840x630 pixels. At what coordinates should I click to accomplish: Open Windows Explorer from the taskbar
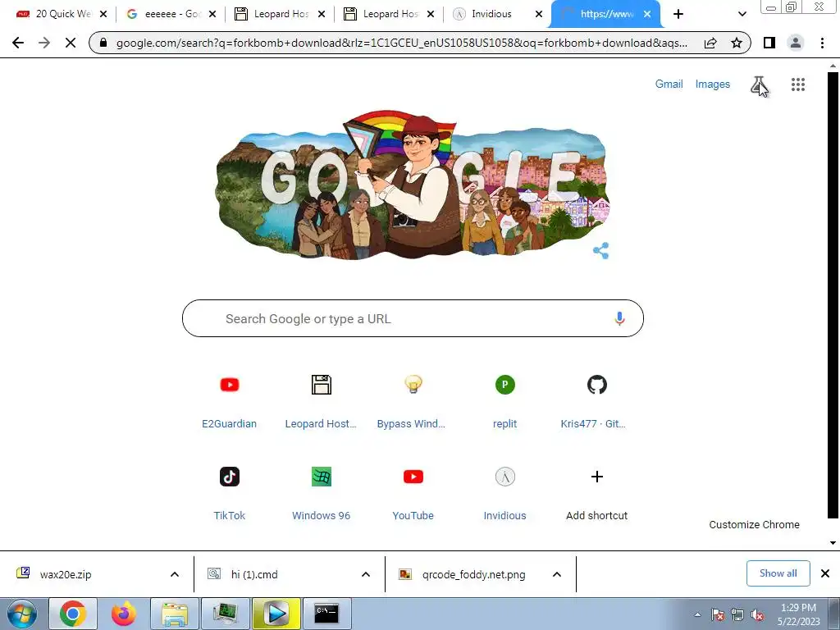click(175, 614)
